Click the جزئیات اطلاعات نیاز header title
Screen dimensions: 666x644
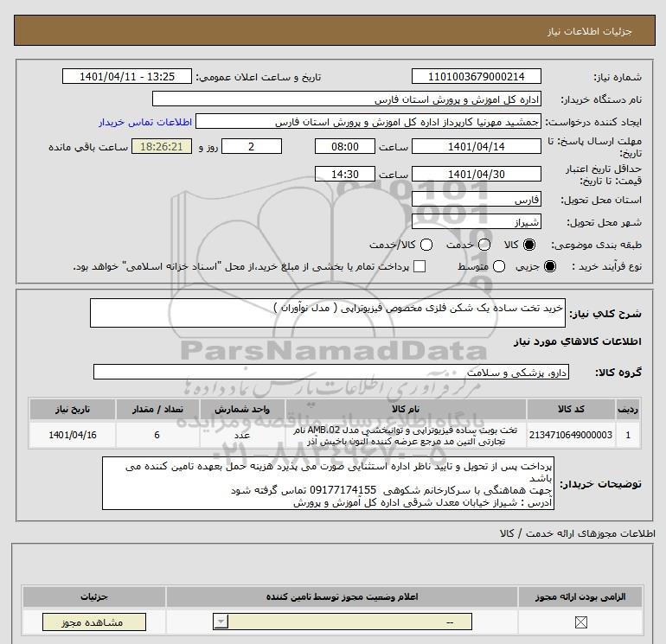590,31
